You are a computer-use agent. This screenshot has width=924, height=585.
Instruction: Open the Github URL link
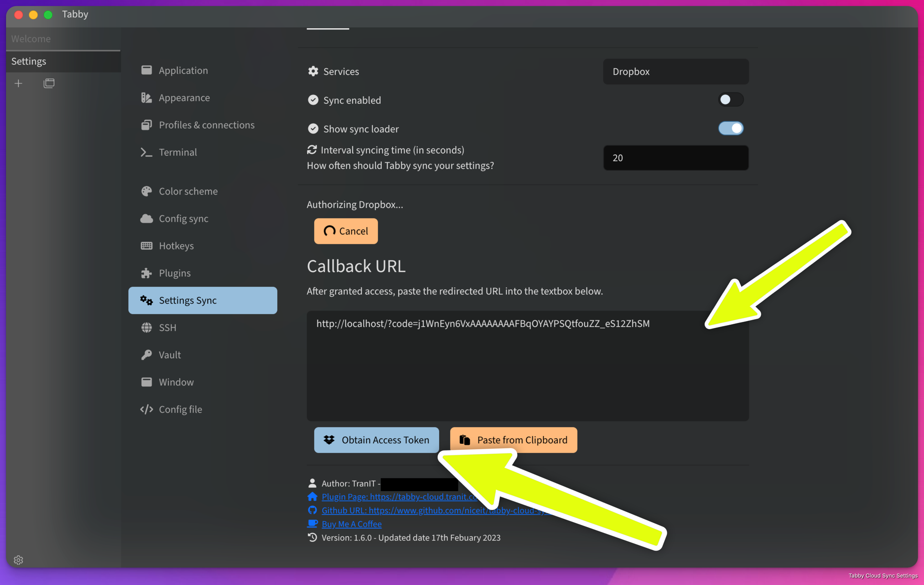click(436, 510)
